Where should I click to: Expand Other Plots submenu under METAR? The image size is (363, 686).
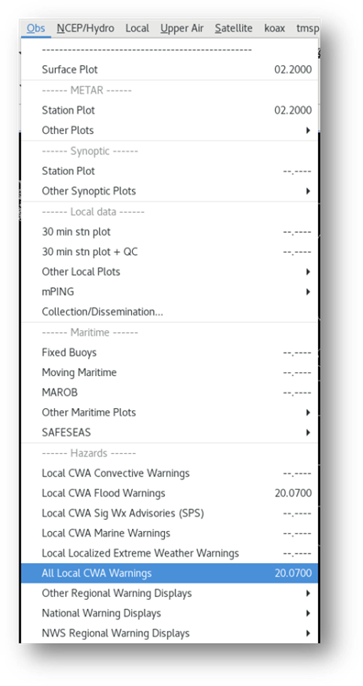(169, 130)
